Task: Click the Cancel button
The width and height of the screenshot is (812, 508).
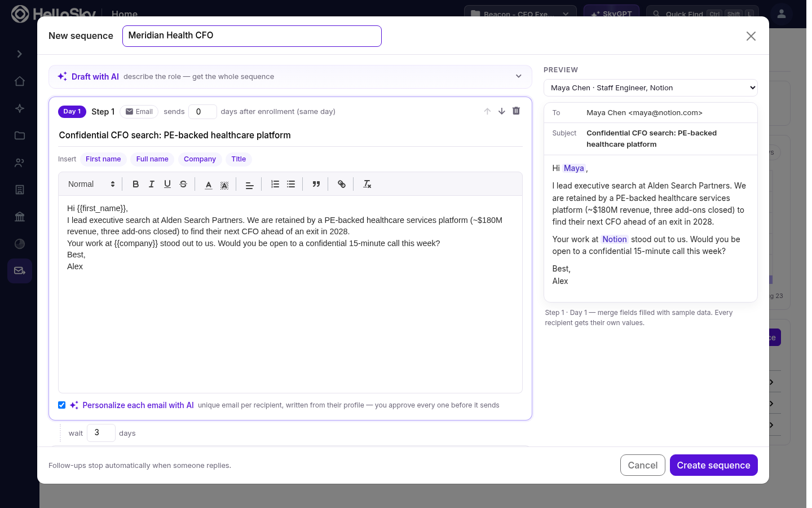Action: coord(643,465)
